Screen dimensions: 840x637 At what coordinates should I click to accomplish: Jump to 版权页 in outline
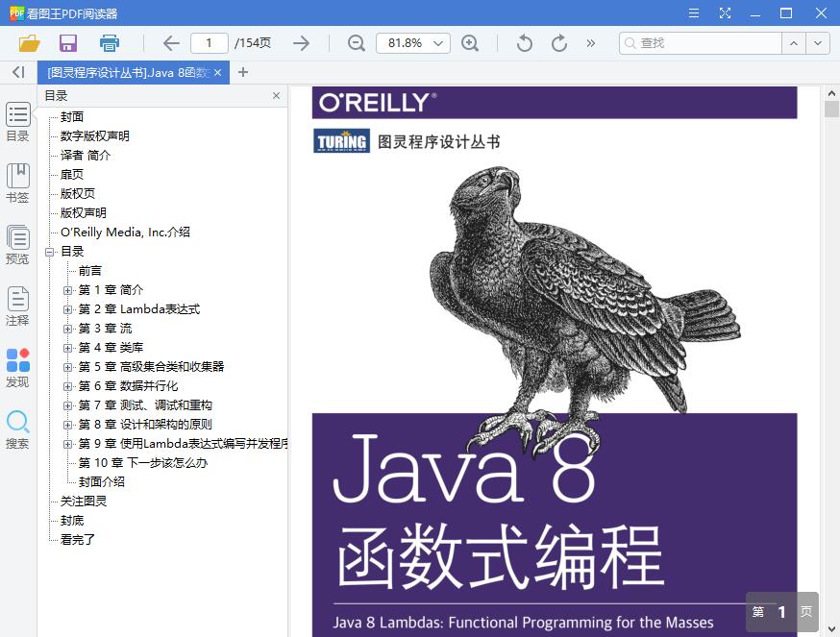click(78, 193)
